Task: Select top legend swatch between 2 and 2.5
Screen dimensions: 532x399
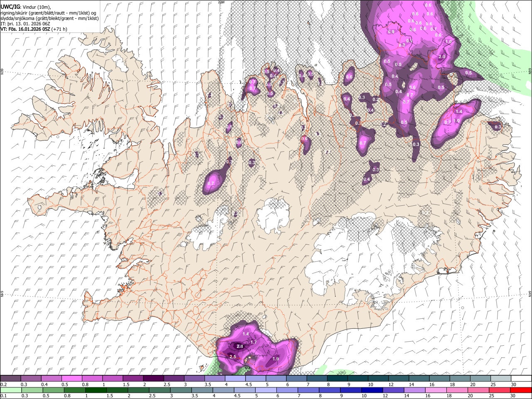Action: click(x=153, y=379)
